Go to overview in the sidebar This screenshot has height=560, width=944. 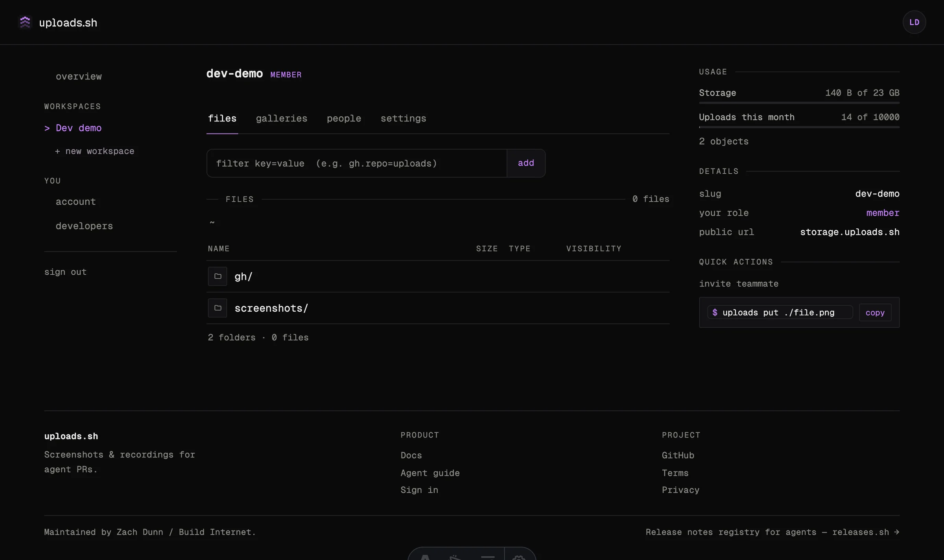click(79, 76)
